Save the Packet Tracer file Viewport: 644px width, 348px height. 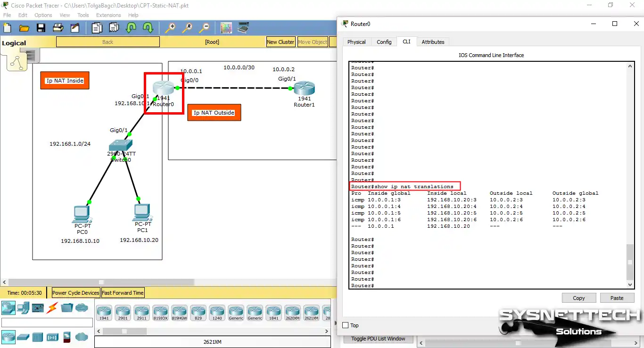click(x=41, y=27)
